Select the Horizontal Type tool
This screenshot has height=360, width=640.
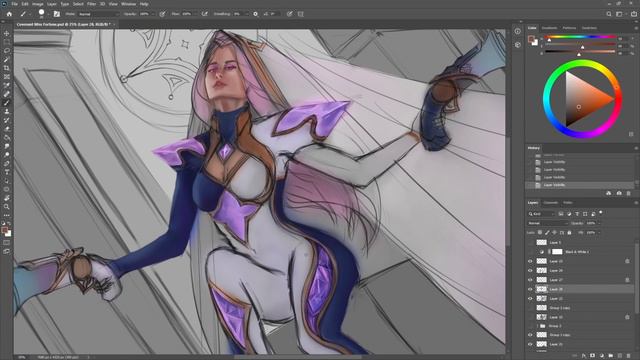click(7, 172)
